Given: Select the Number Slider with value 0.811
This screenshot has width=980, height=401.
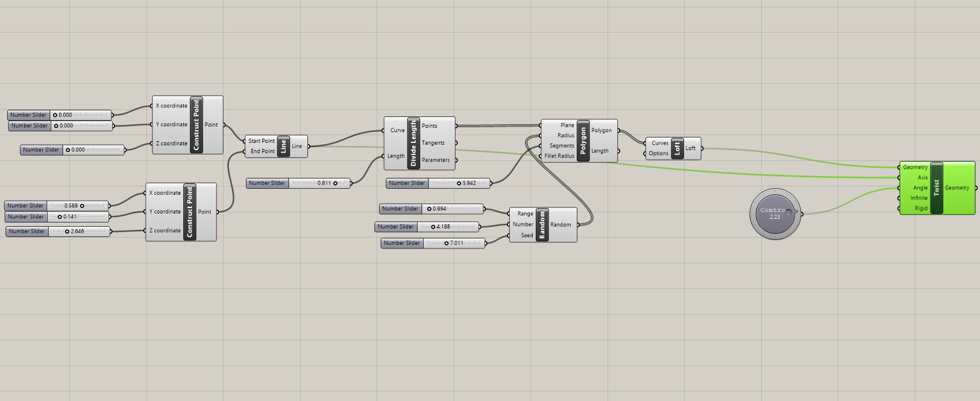Looking at the screenshot, I should (x=298, y=183).
